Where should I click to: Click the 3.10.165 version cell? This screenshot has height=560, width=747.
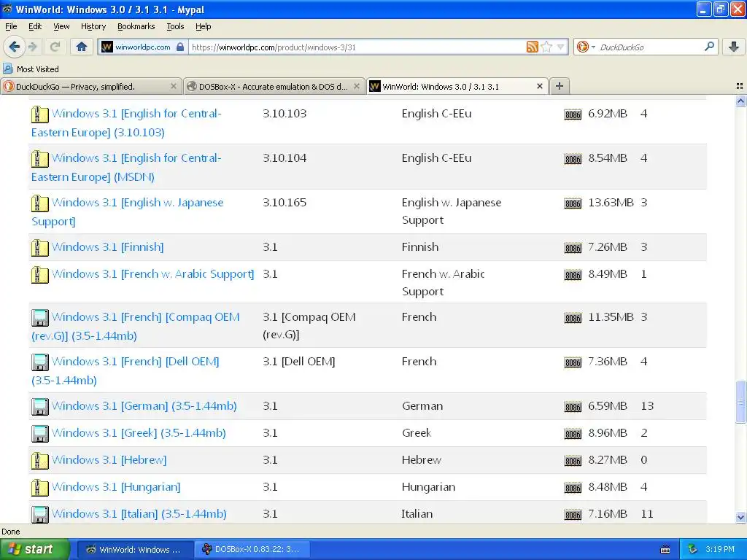285,203
